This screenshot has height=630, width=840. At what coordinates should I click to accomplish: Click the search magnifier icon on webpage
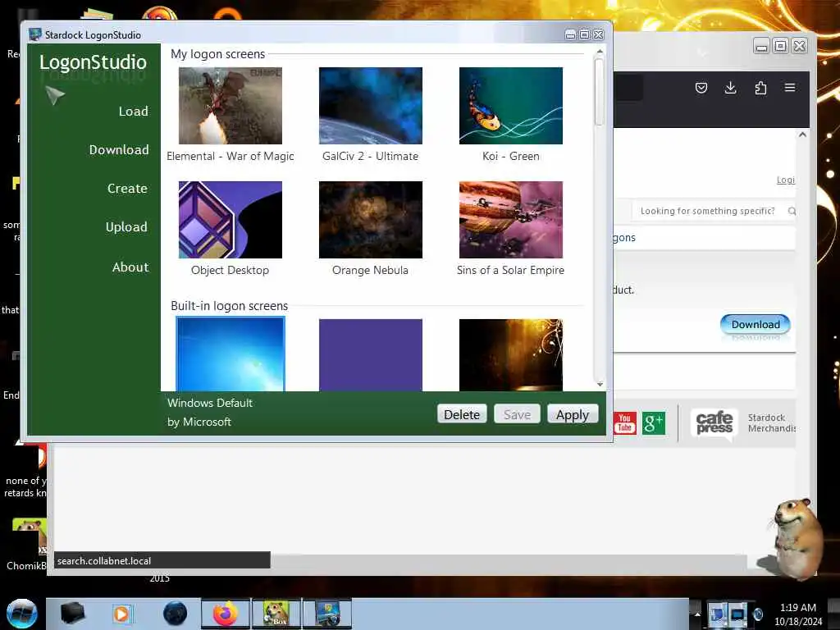pyautogui.click(x=792, y=211)
